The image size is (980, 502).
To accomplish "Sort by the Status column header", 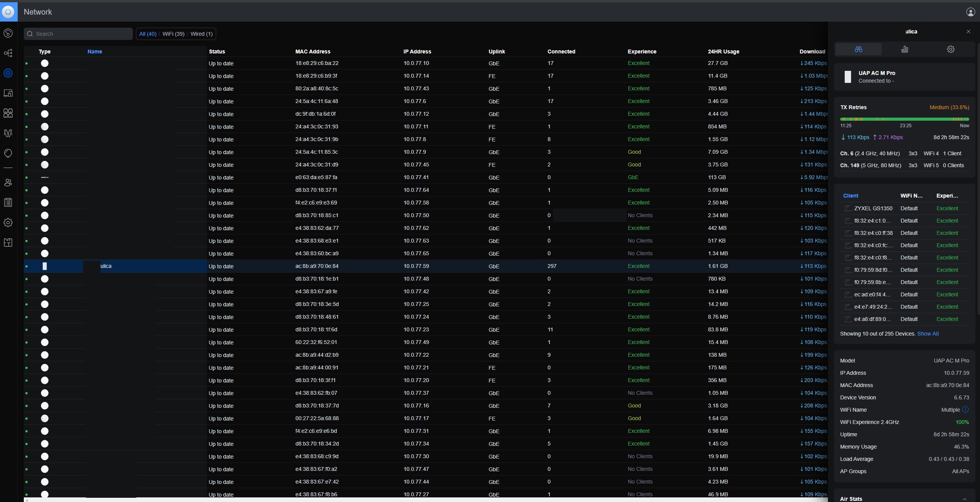I will (x=217, y=52).
